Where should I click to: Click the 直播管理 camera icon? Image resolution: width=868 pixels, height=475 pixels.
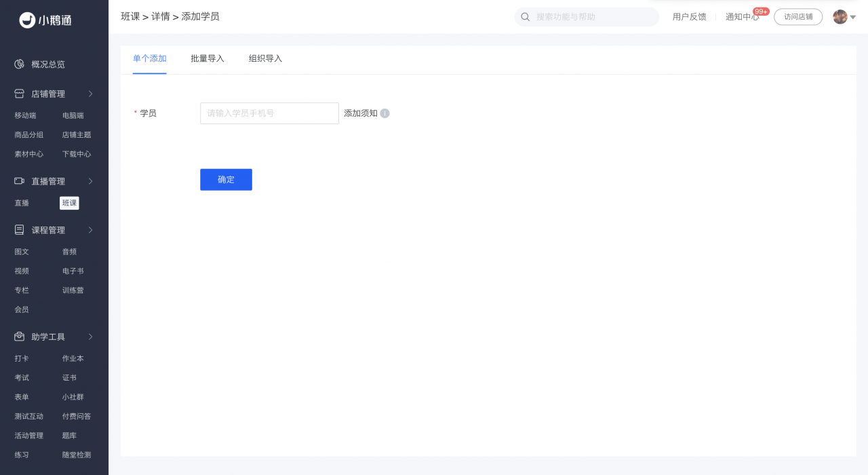point(20,181)
